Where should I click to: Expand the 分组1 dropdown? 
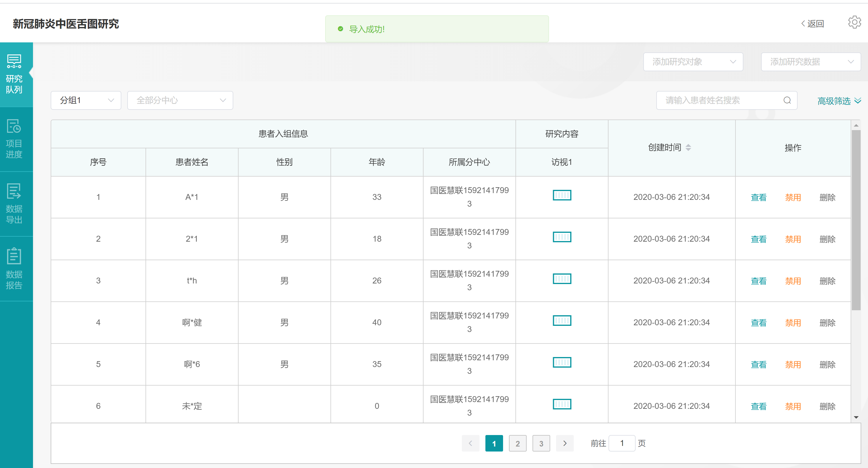coord(86,100)
